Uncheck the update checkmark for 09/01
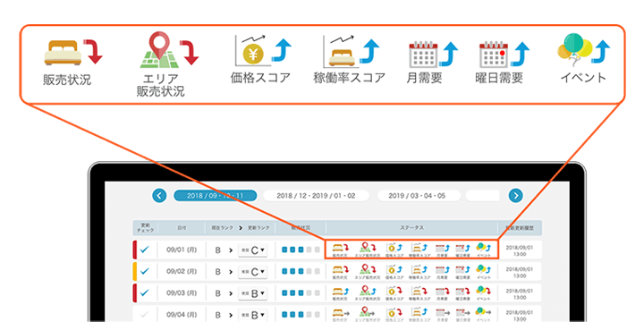Screen dimensions: 644x322 [x=145, y=250]
